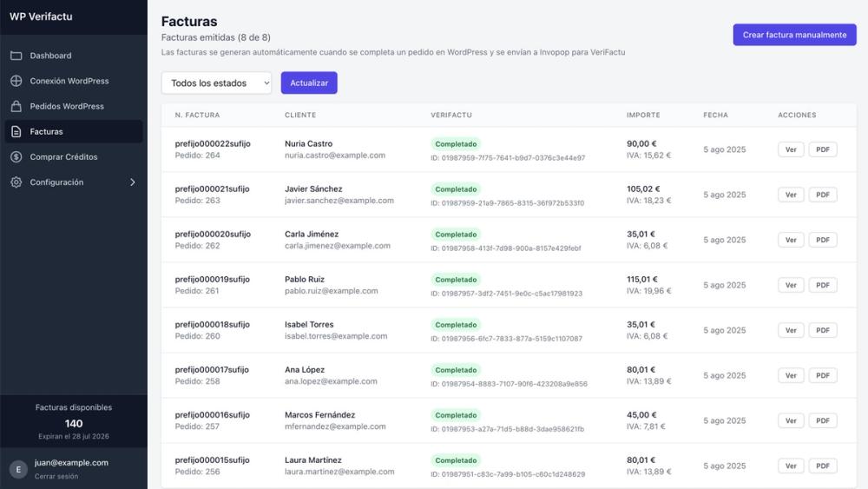The height and width of the screenshot is (489, 868).
Task: Click the Cerrar sesión link
Action: [x=56, y=476]
